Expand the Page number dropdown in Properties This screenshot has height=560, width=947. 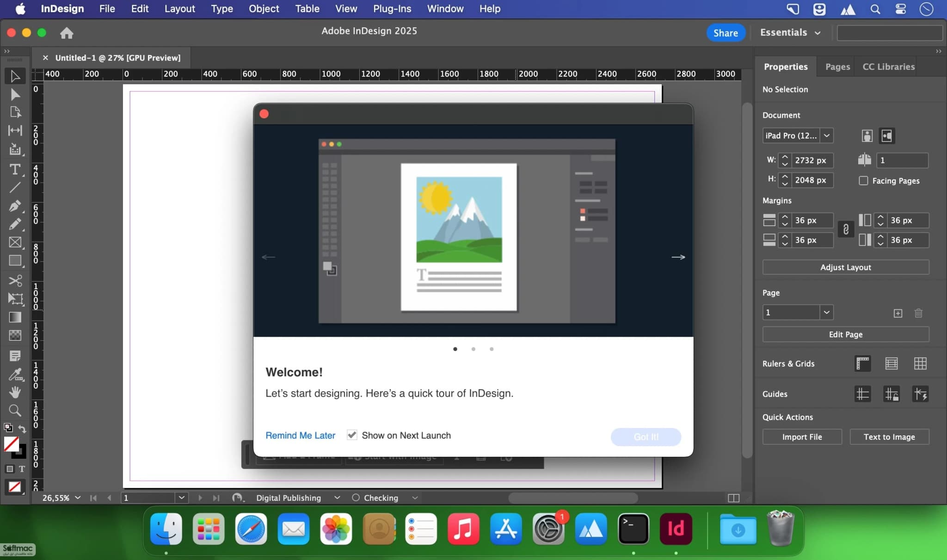pyautogui.click(x=826, y=312)
